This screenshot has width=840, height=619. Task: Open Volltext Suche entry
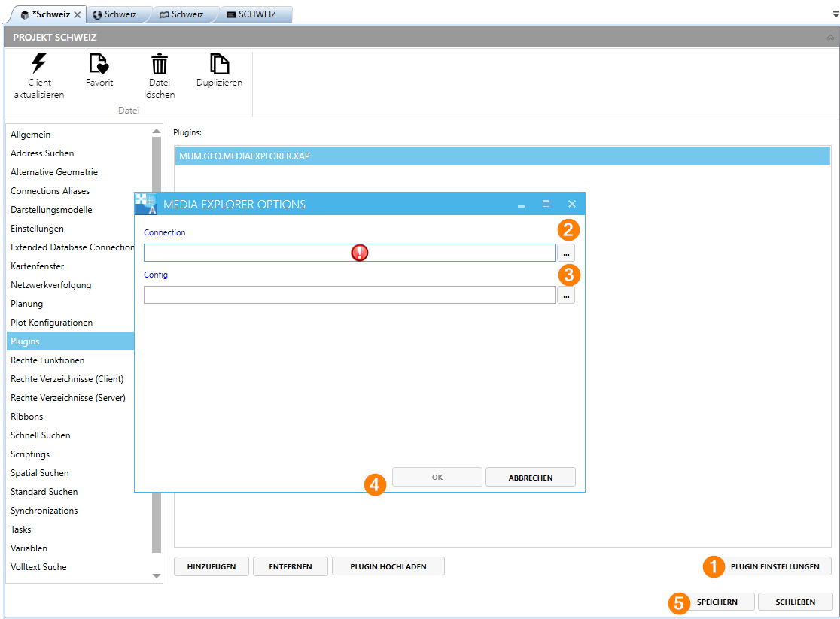(38, 567)
